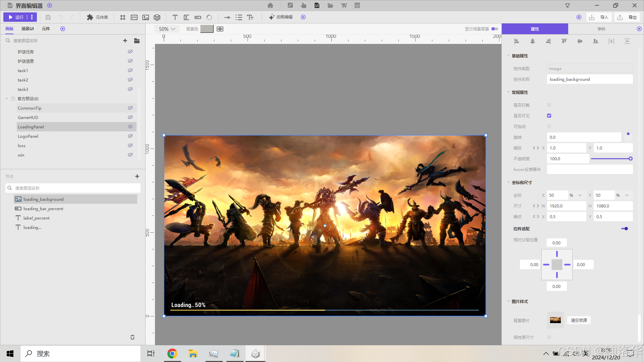This screenshot has height=362, width=644.
Task: Show the hidden CommonTip layer
Action: (x=130, y=108)
